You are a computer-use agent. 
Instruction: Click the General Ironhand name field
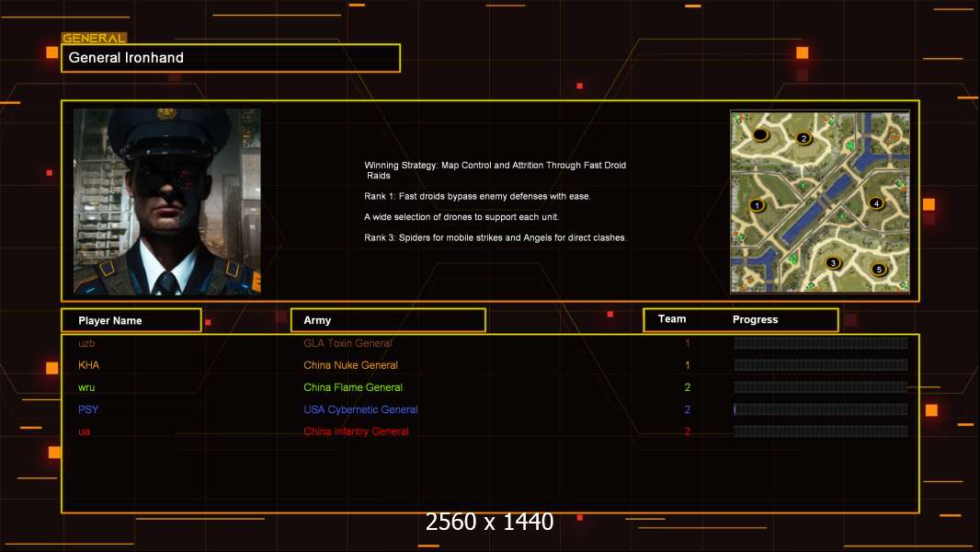tap(231, 58)
